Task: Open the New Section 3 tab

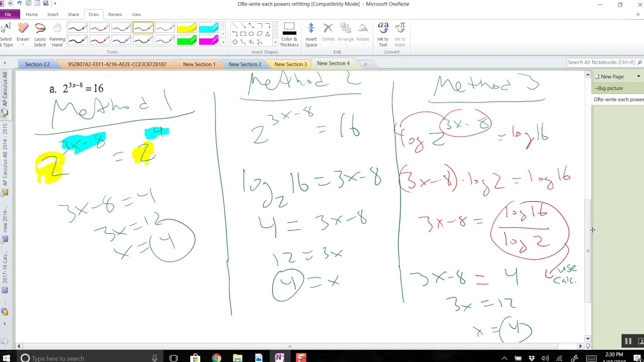Action: point(290,64)
